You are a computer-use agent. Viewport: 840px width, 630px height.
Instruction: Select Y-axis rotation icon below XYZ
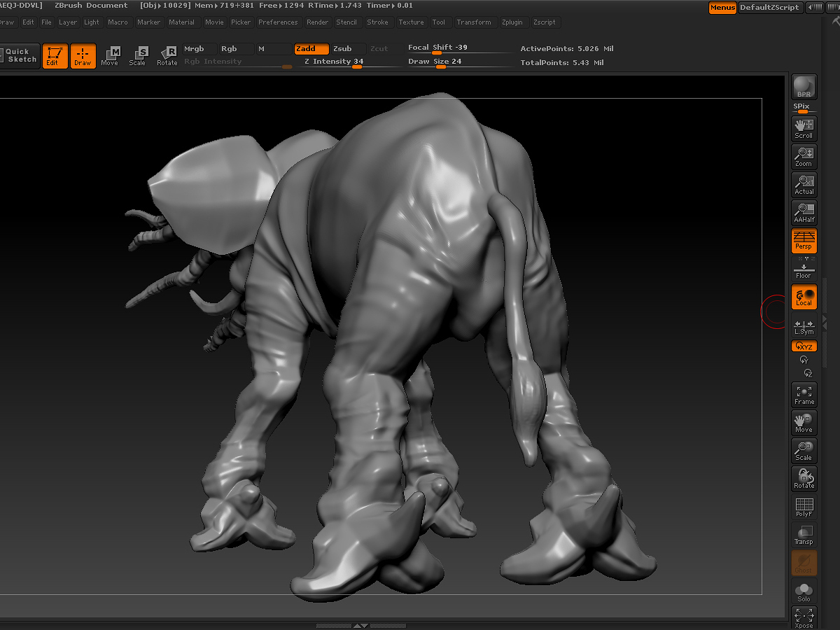804,360
